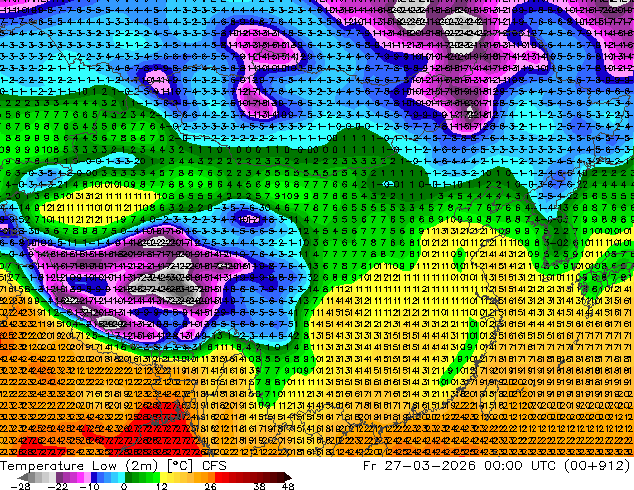
Task: Click the dark blue legend swatch at -10
Action: click(x=94, y=477)
